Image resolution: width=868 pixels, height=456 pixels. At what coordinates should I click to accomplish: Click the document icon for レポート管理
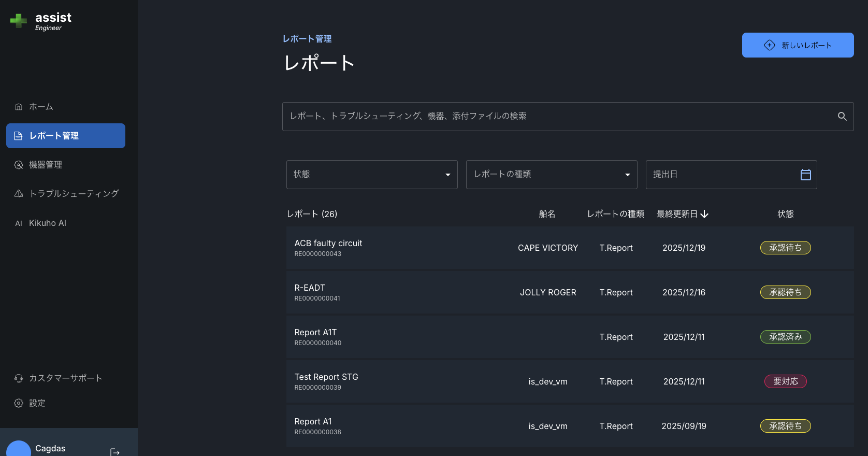(x=19, y=136)
